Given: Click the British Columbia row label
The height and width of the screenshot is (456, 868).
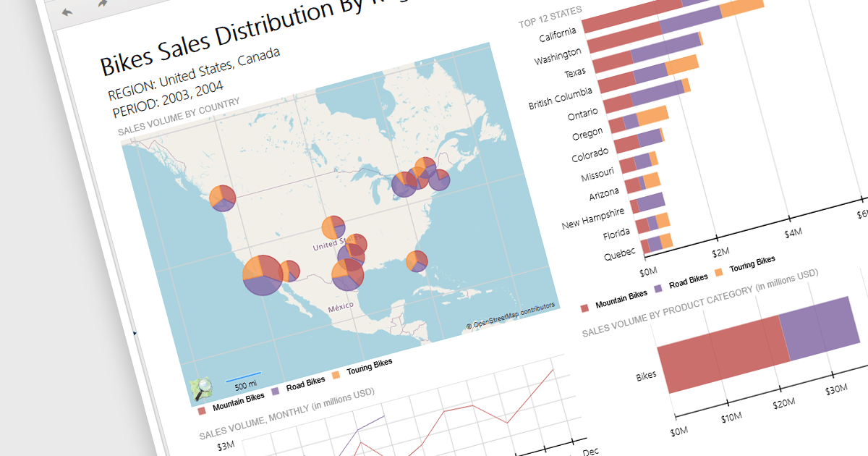Looking at the screenshot, I should 561,99.
